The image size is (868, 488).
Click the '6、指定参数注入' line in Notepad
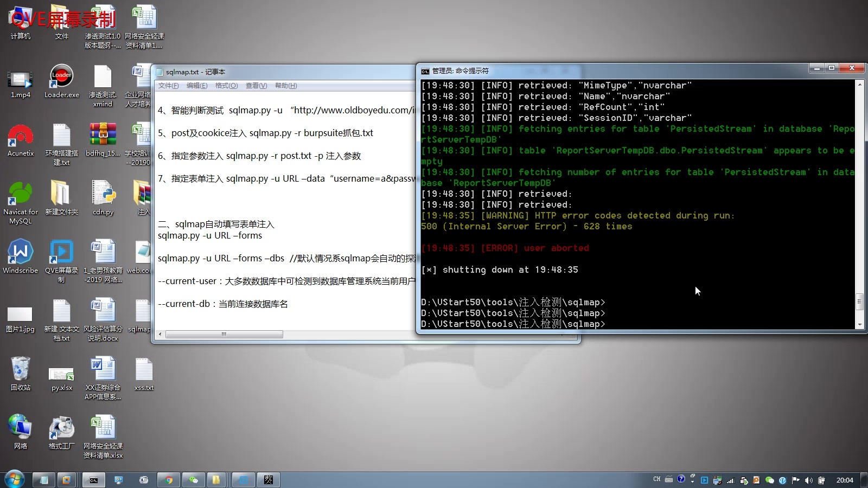click(259, 156)
